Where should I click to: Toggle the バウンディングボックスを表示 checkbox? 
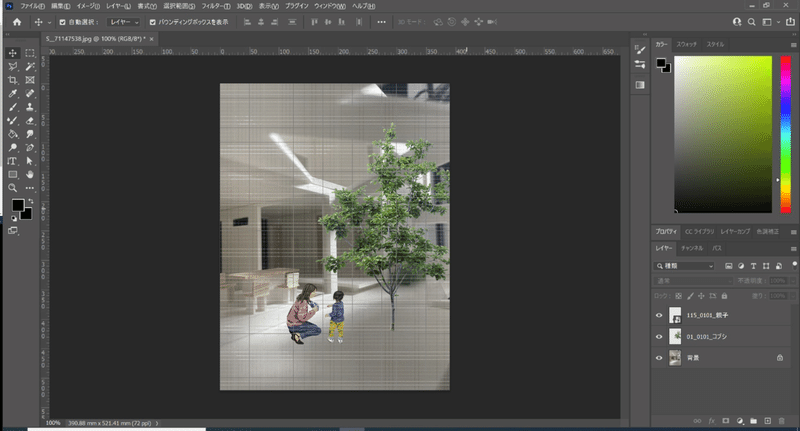pyautogui.click(x=152, y=22)
